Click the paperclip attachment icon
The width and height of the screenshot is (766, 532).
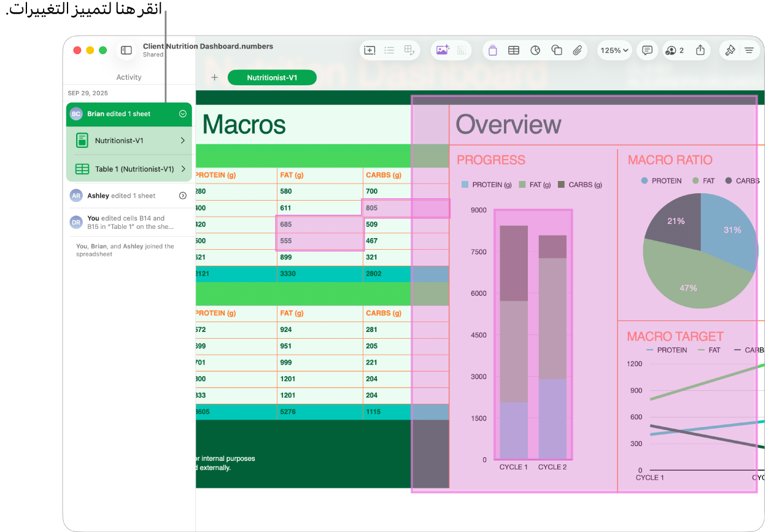pyautogui.click(x=578, y=50)
